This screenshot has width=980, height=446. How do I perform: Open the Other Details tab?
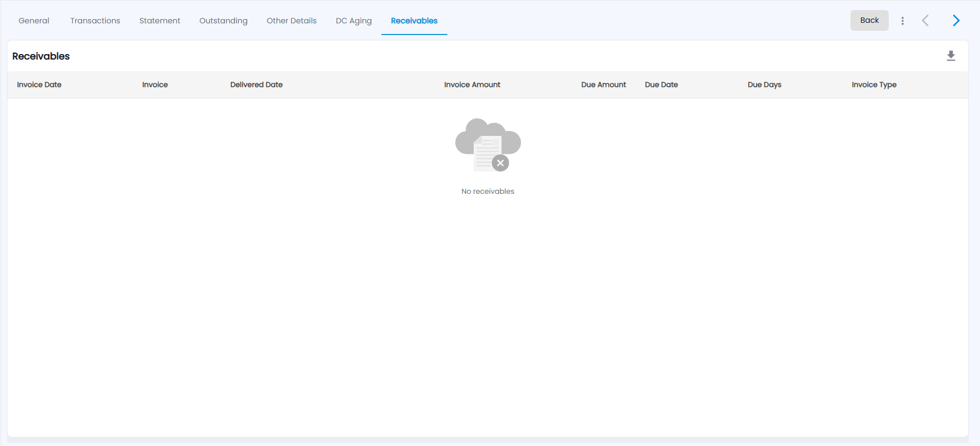point(292,21)
